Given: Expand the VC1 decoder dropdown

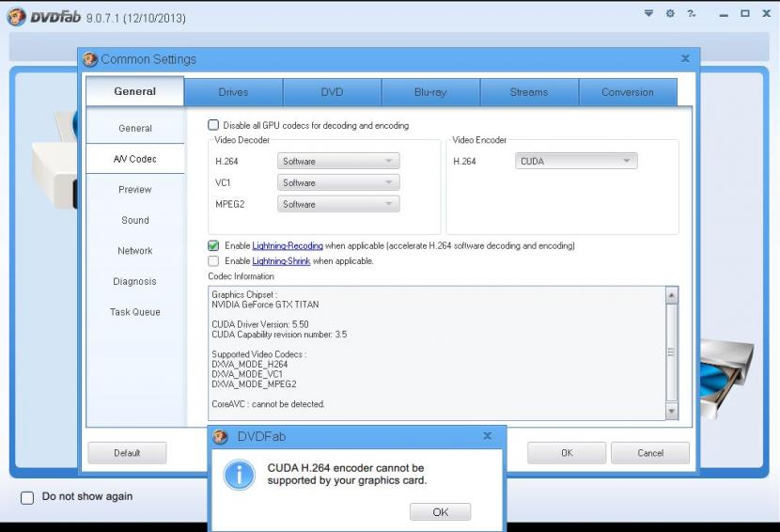Looking at the screenshot, I should 338,182.
